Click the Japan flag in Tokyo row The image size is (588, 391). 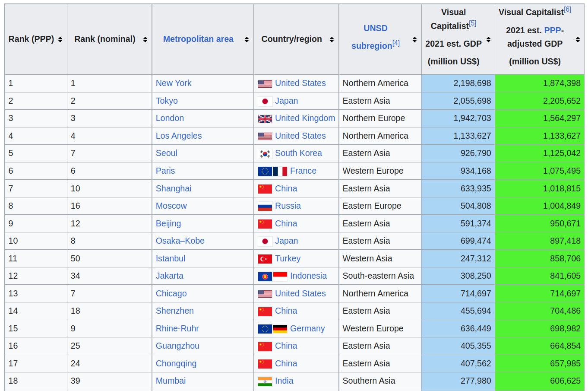coord(265,101)
